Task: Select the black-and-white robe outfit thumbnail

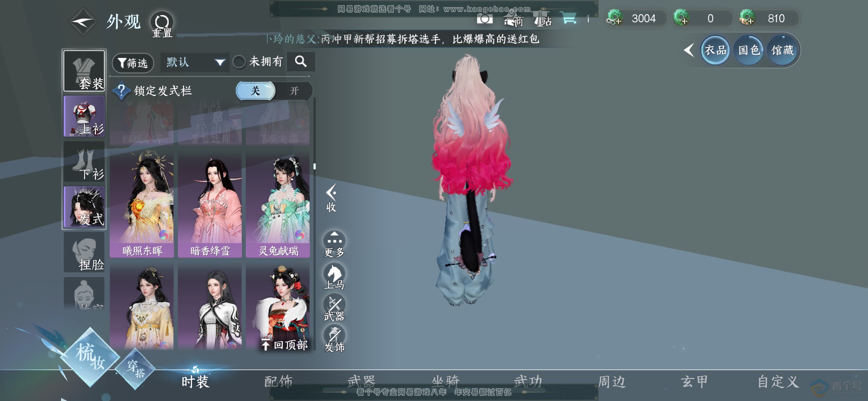Action: tap(209, 307)
